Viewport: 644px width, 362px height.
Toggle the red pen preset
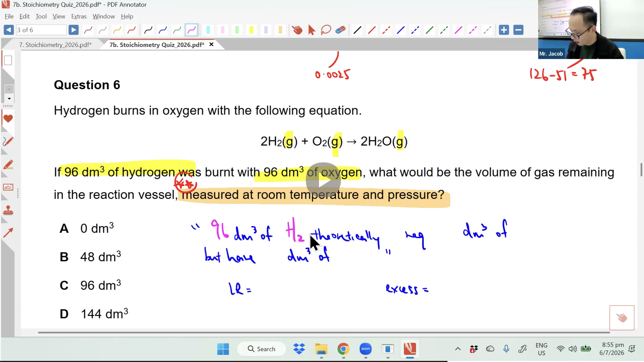(131, 30)
